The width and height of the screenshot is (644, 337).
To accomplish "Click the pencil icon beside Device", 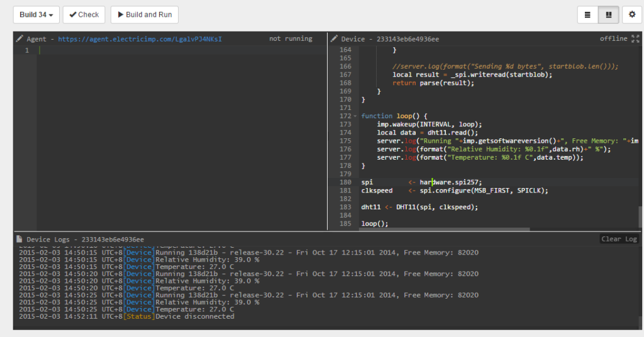I will [x=334, y=38].
